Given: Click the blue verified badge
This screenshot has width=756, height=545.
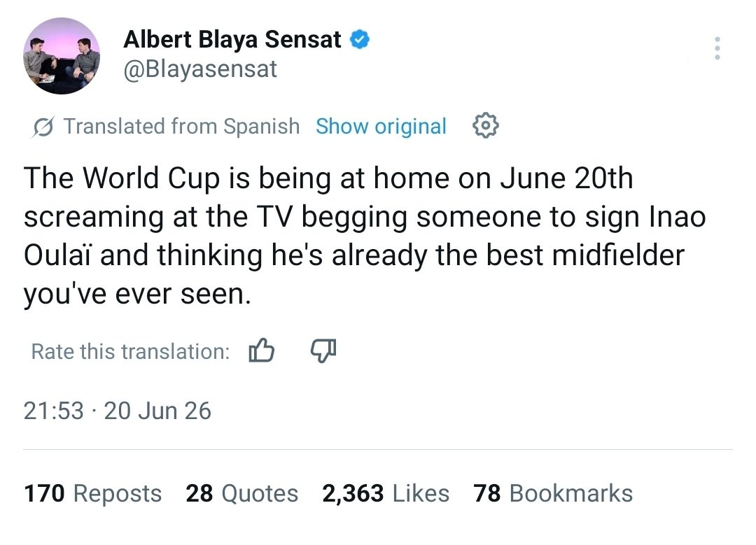Looking at the screenshot, I should click(359, 39).
